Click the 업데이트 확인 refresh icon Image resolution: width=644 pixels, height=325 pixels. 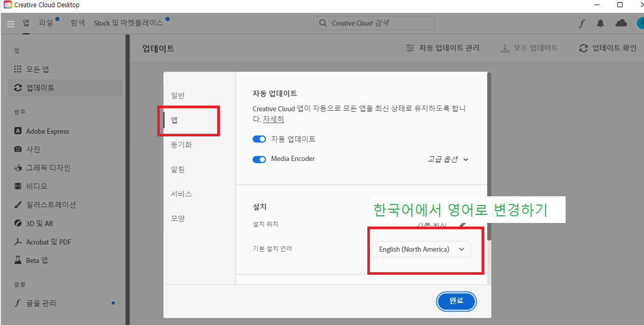pos(584,48)
